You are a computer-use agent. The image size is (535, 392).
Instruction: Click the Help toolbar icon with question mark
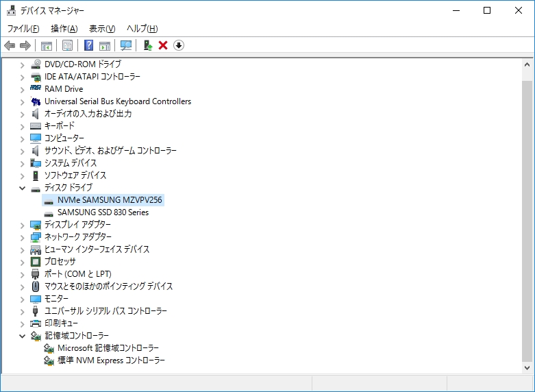tap(89, 45)
